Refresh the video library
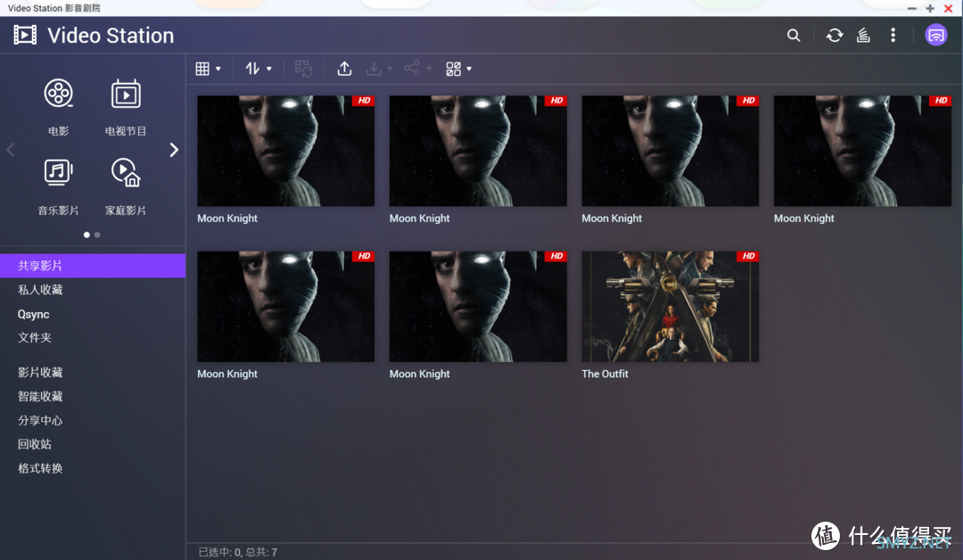The image size is (963, 560). coord(834,35)
